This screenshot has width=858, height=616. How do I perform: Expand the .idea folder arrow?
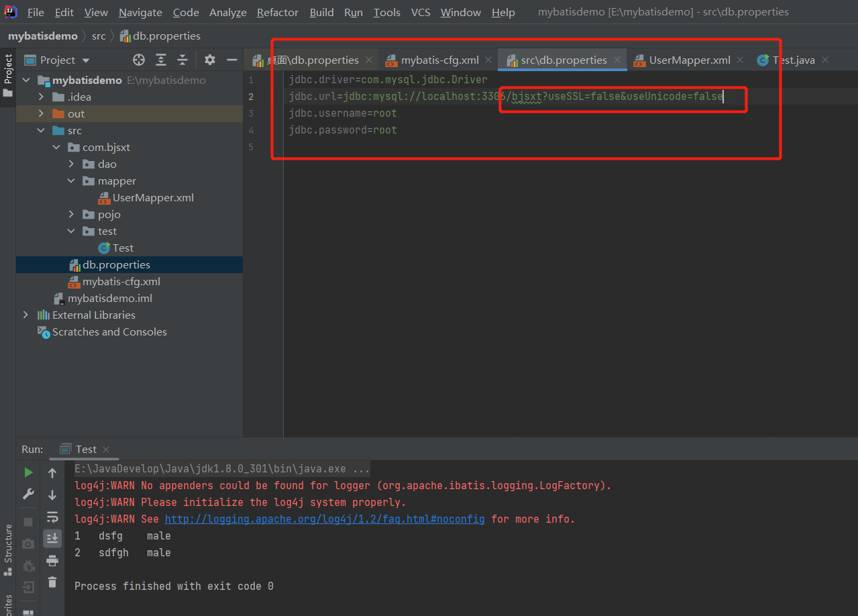(41, 97)
